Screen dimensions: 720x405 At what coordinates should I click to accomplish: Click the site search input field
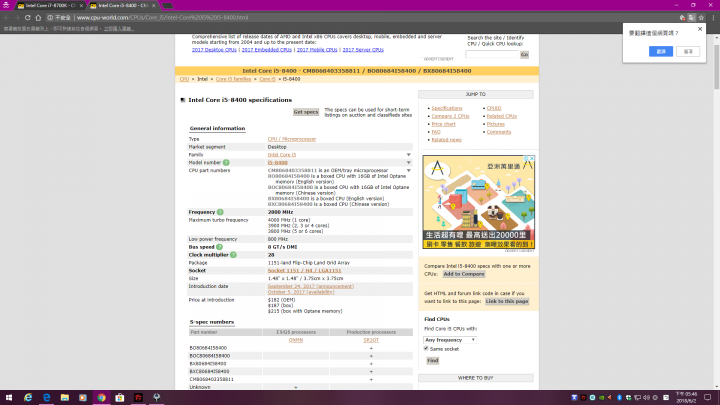[x=492, y=54]
